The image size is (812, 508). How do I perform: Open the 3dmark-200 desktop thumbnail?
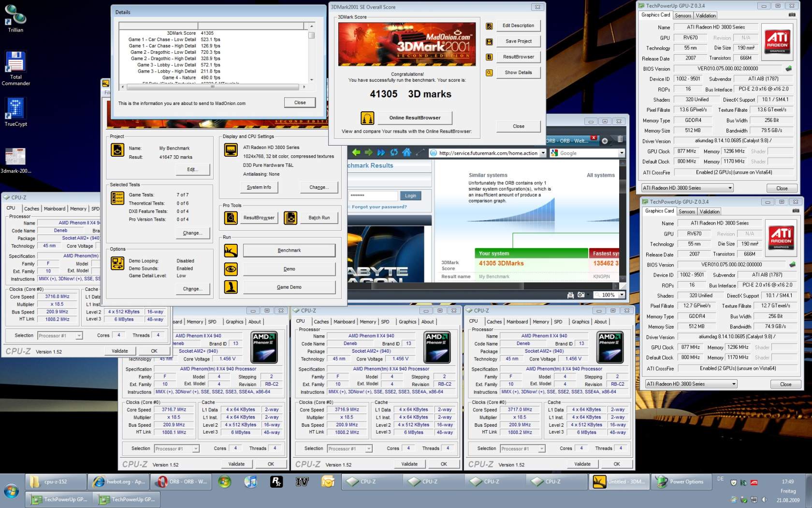15,161
